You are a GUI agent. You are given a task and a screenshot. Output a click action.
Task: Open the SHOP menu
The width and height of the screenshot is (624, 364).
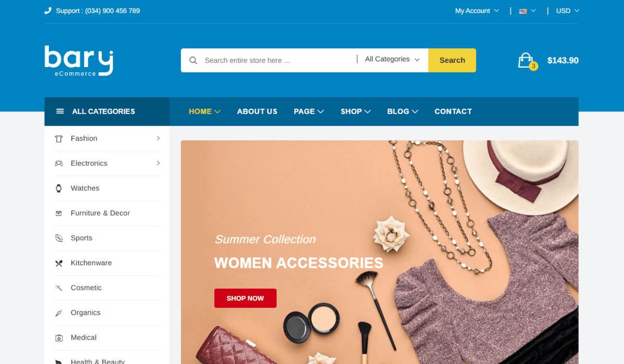coord(356,111)
